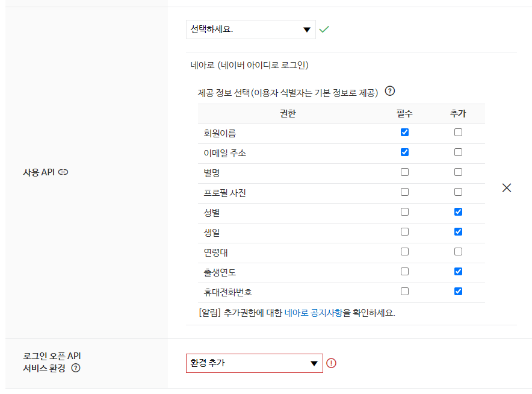Check 추가 for 연령대
The image size is (532, 394).
pos(458,251)
